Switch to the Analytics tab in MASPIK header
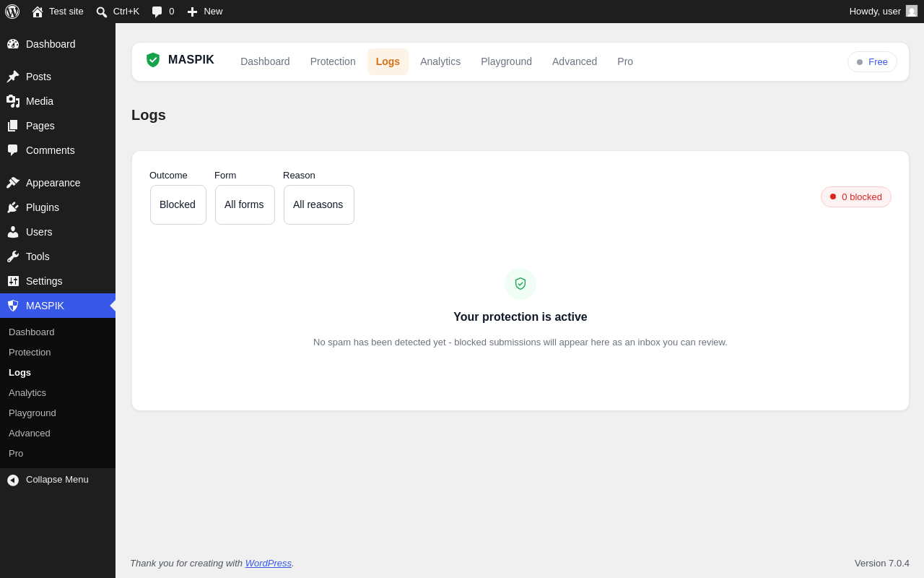The image size is (924, 578). 440,61
